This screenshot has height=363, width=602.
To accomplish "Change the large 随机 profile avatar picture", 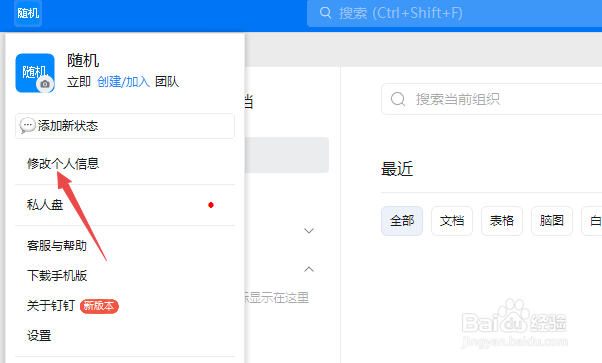I will point(35,73).
